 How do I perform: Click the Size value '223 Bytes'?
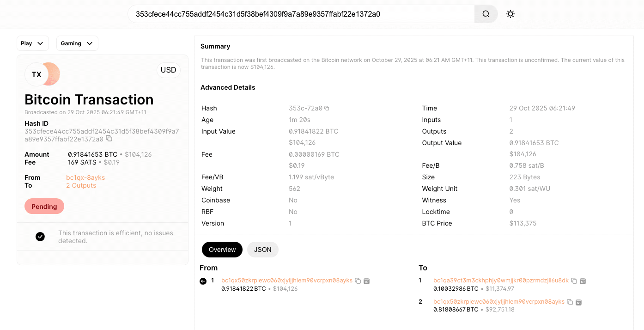(x=525, y=177)
